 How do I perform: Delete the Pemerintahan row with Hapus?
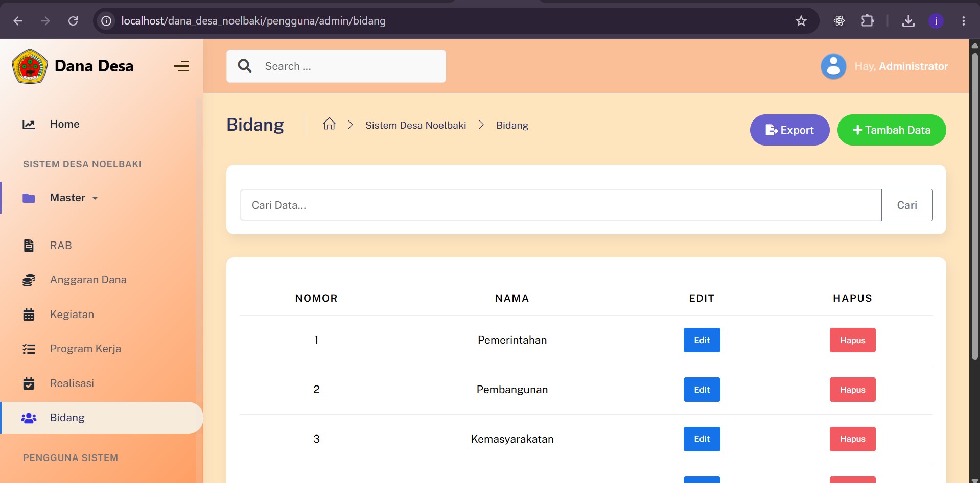[x=852, y=340]
